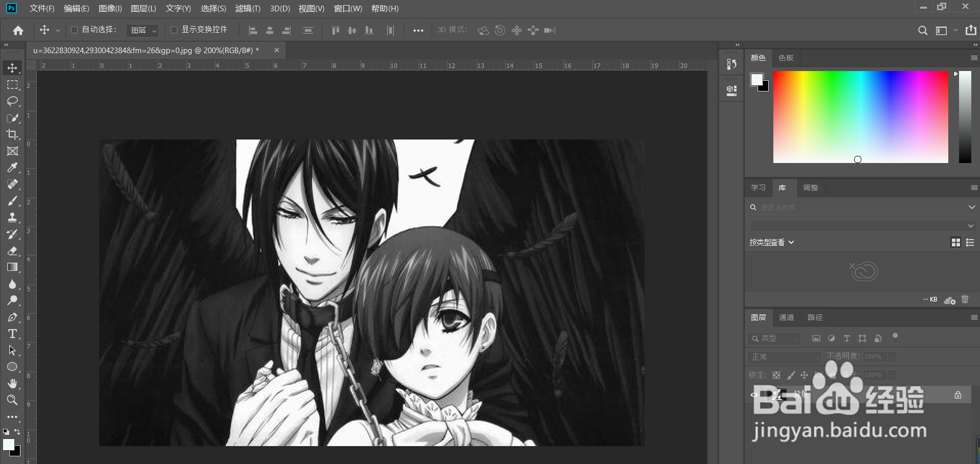Open the 不透明度 opacity dropdown arrow

tap(893, 357)
